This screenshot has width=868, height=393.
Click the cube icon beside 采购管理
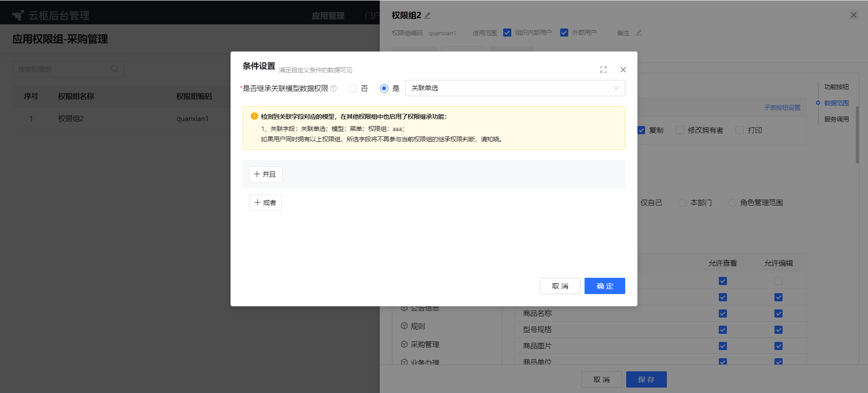pyautogui.click(x=404, y=344)
